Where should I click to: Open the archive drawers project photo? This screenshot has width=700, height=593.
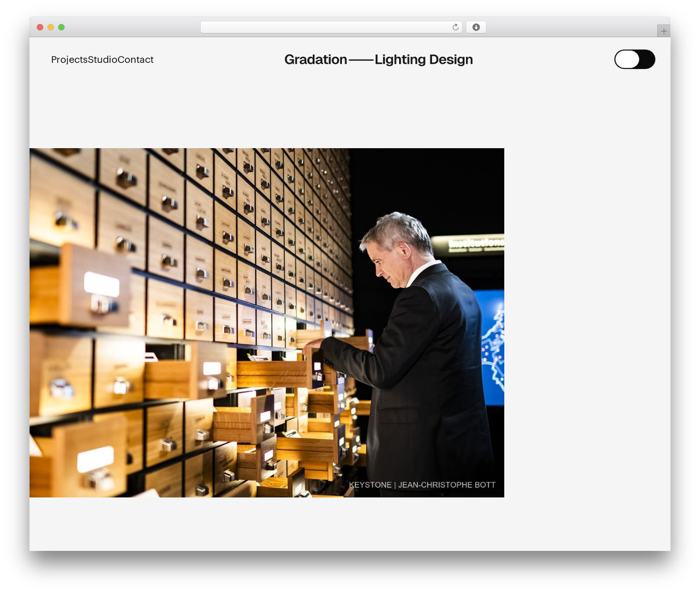click(267, 323)
